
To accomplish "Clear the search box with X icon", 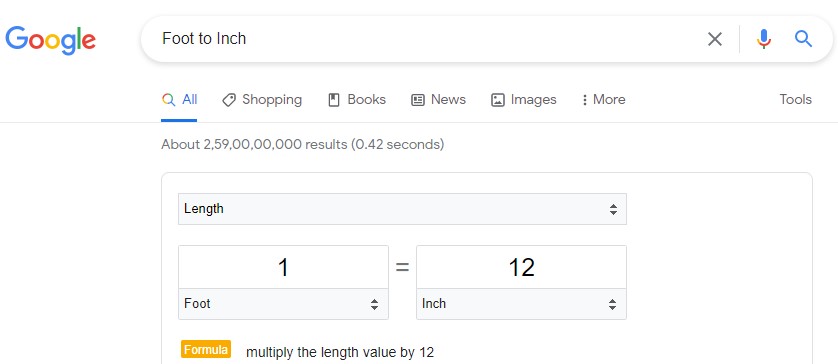I will coord(715,39).
